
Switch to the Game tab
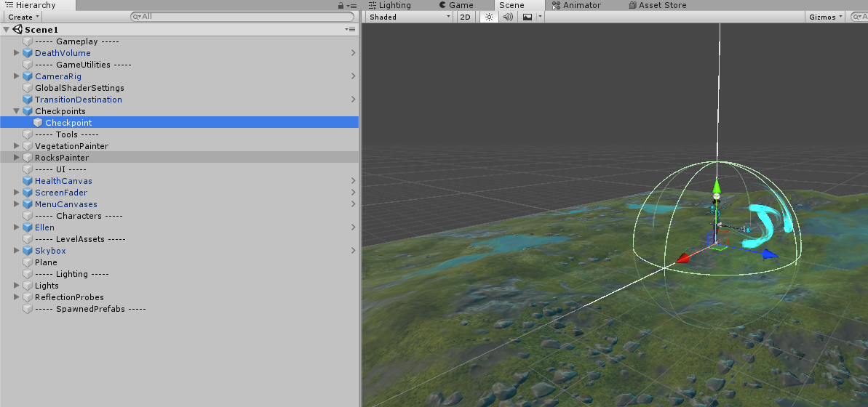456,5
